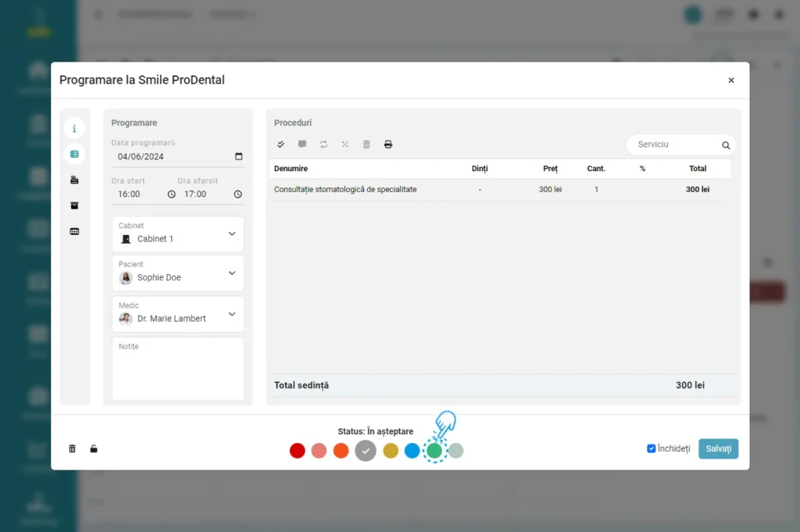Click the search magnifier in Serviciu field

click(x=726, y=145)
